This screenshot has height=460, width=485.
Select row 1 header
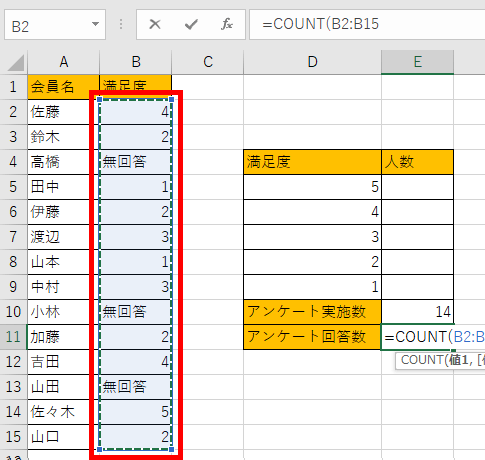tap(13, 87)
